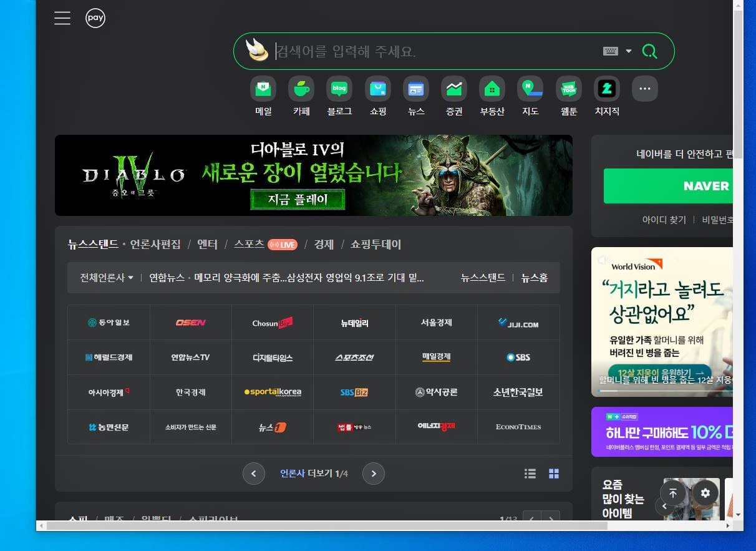
Task: Click the green NAVER login button
Action: pos(668,186)
